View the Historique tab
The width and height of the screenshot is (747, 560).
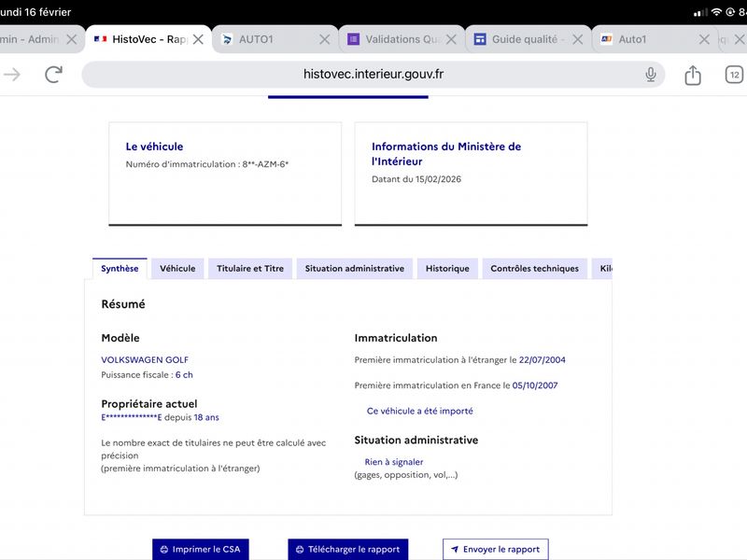[x=447, y=269]
